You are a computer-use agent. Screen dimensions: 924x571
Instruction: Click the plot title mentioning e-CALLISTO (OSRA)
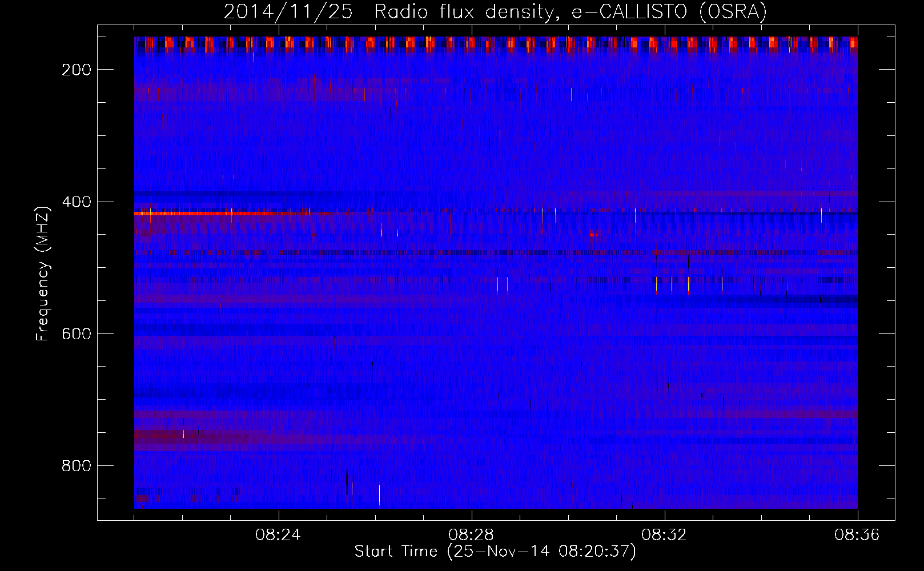click(495, 11)
